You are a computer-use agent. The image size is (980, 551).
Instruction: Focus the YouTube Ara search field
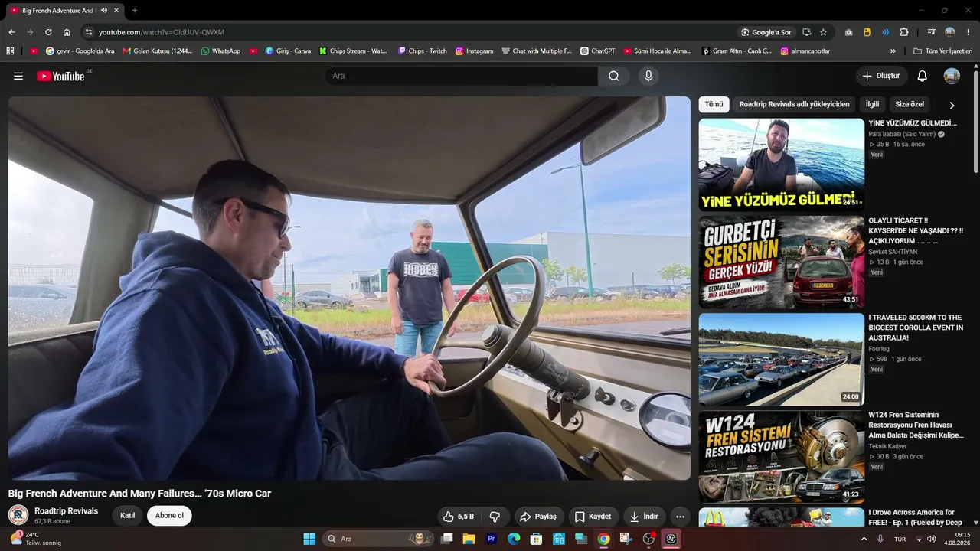coord(461,76)
